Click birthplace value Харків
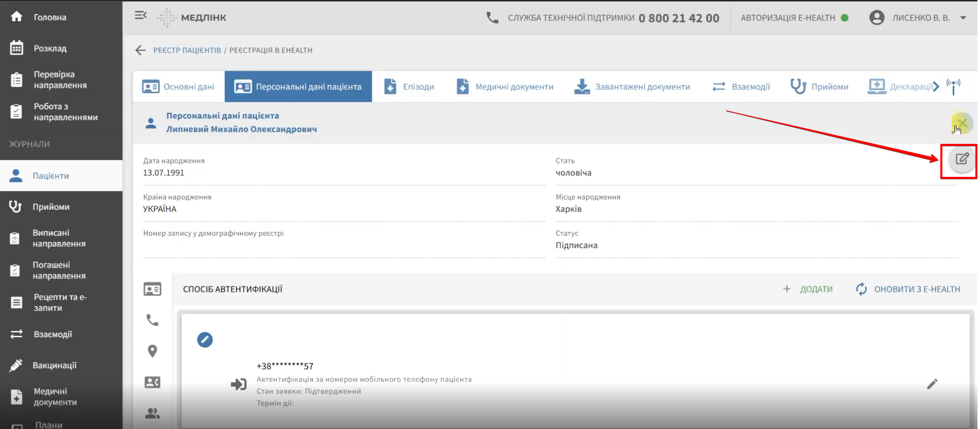980x429 pixels. (x=569, y=209)
